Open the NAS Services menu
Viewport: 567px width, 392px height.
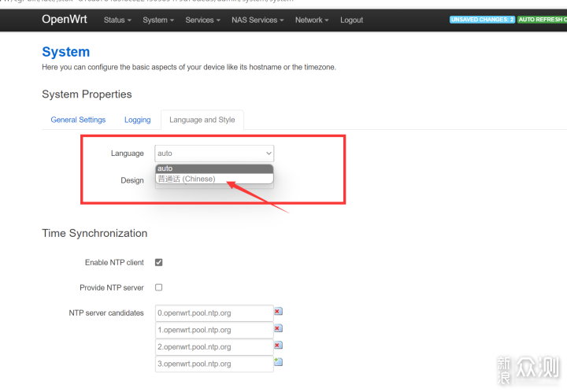[258, 20]
